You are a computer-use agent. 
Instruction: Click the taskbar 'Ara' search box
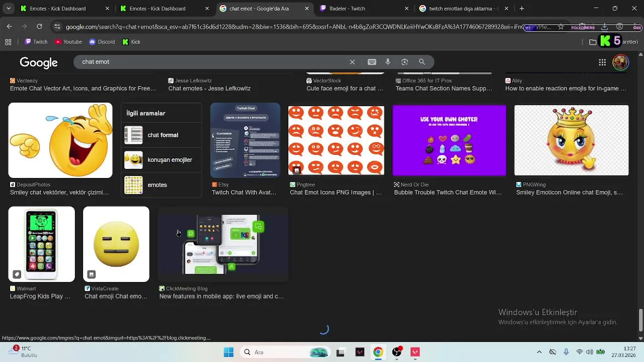(x=285, y=352)
